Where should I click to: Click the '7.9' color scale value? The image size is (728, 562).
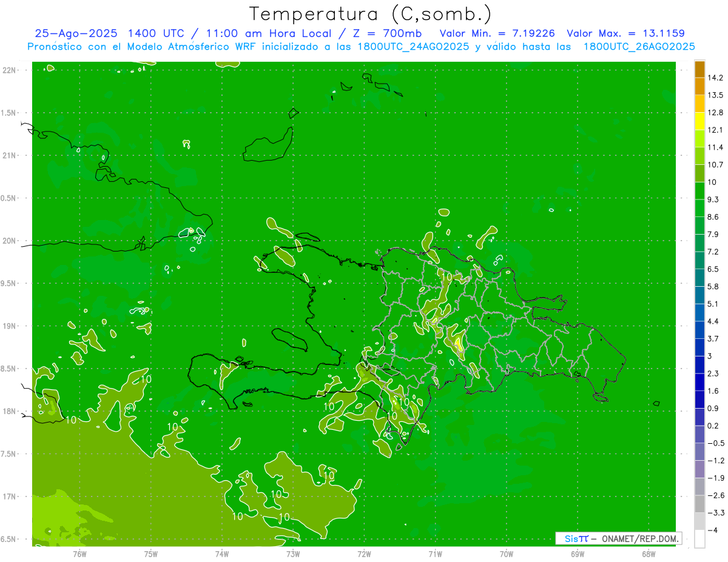pyautogui.click(x=713, y=234)
